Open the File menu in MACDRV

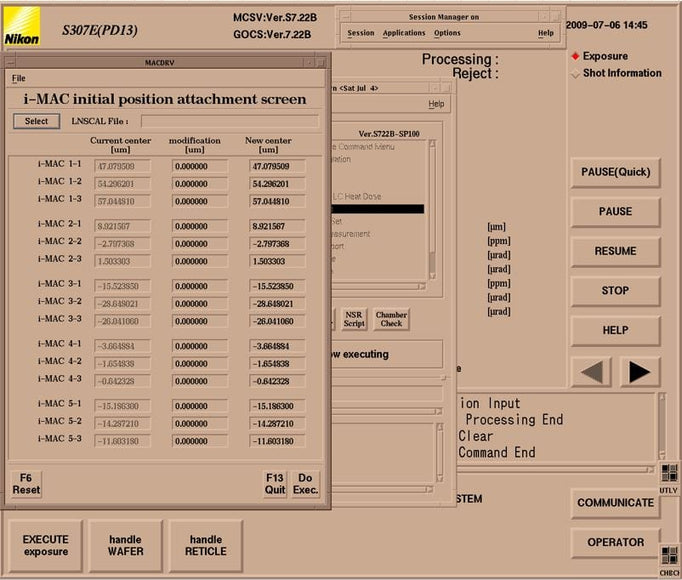click(19, 78)
